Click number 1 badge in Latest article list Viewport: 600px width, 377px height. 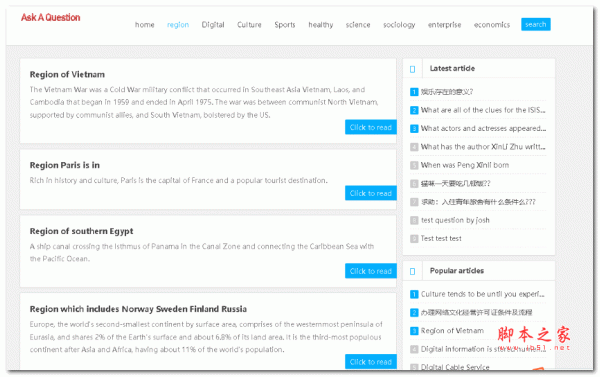pyautogui.click(x=414, y=92)
